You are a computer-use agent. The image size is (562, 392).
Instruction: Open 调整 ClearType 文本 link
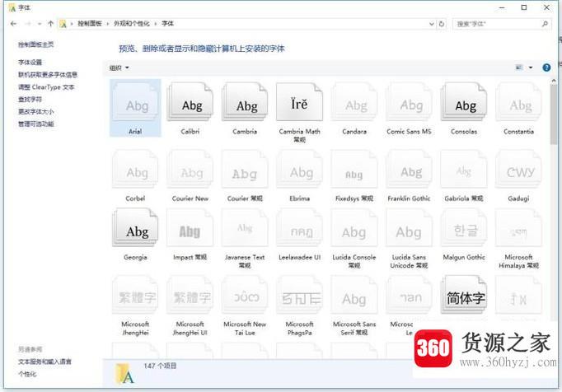[x=46, y=87]
